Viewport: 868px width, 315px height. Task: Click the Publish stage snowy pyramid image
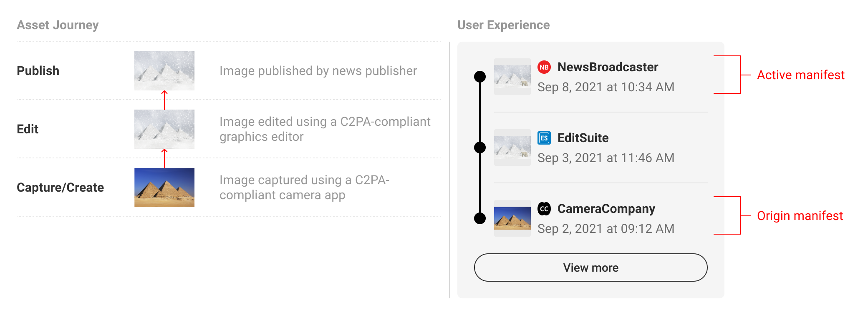click(x=164, y=71)
